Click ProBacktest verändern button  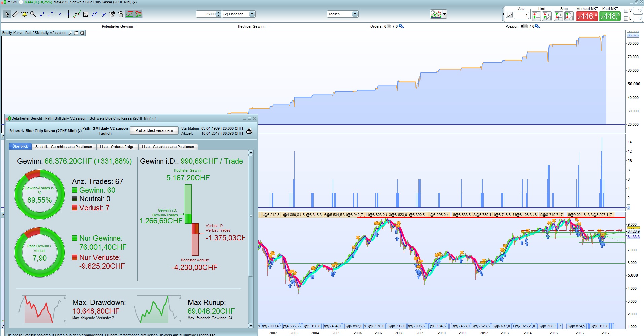coord(154,130)
